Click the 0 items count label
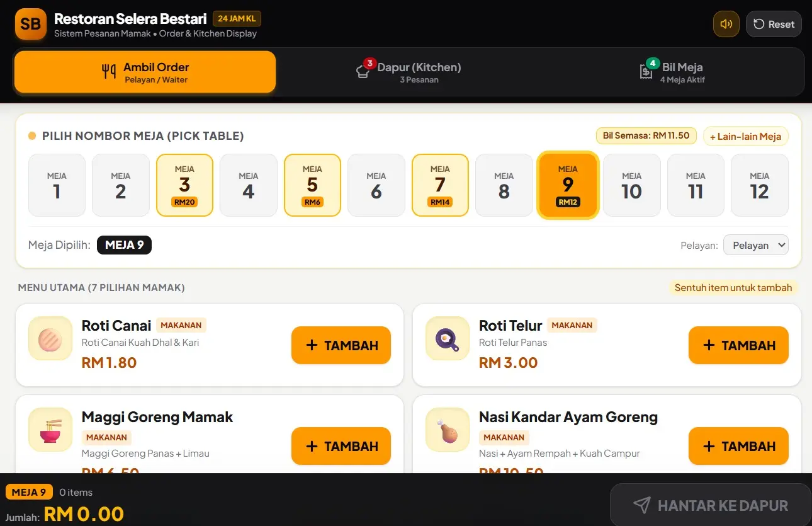Image resolution: width=812 pixels, height=526 pixels. (x=76, y=493)
